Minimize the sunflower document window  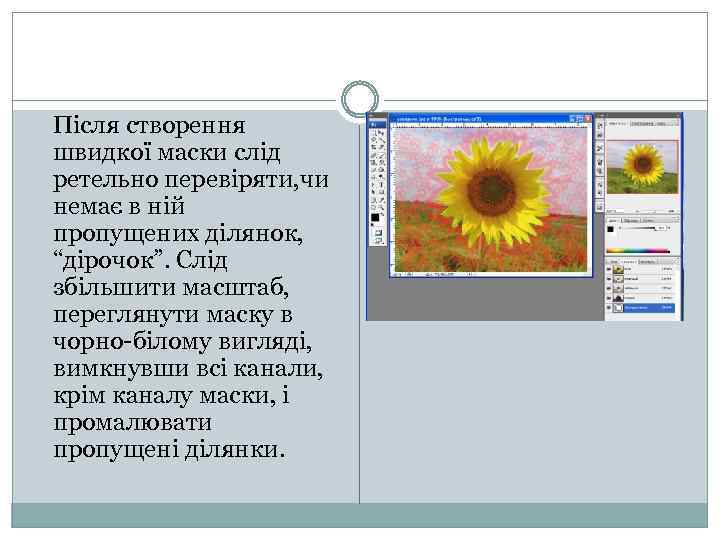point(573,118)
